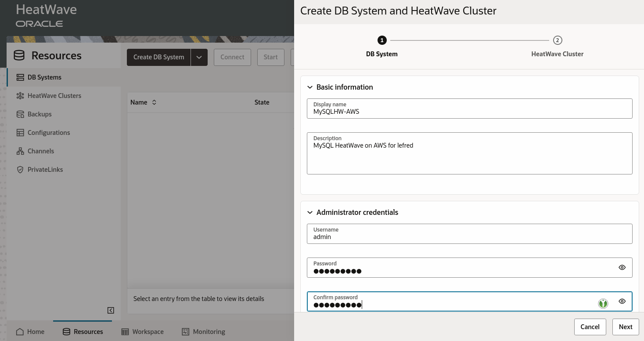Image resolution: width=644 pixels, height=341 pixels.
Task: Click the Channels network icon
Action: (x=20, y=151)
